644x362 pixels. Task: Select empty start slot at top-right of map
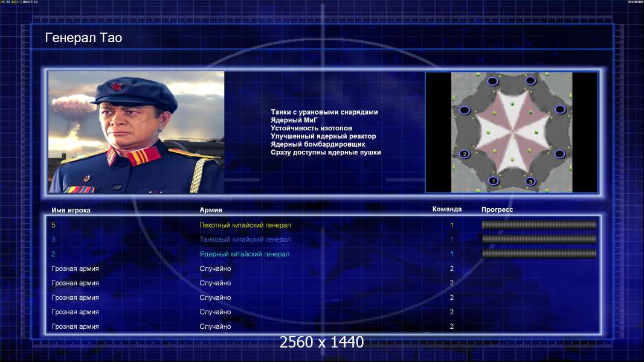[x=530, y=81]
